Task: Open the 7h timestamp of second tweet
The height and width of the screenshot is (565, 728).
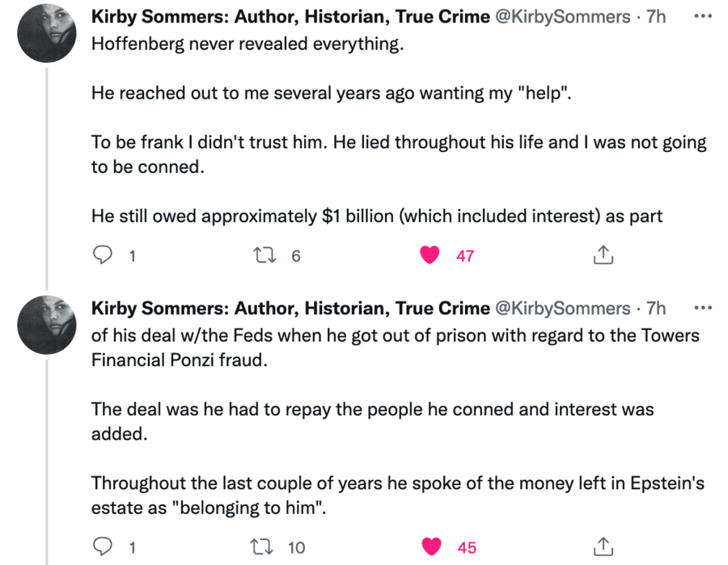Action: click(656, 308)
